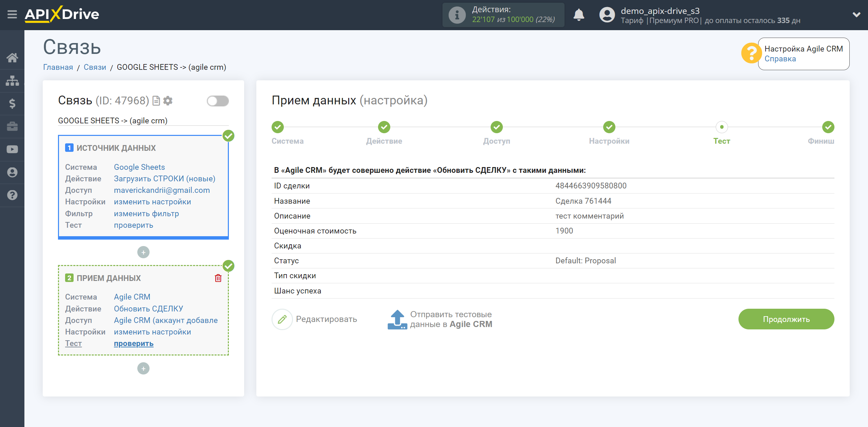Click Agile CRM (аккаунт добавле access link
The height and width of the screenshot is (427, 868).
tap(165, 320)
